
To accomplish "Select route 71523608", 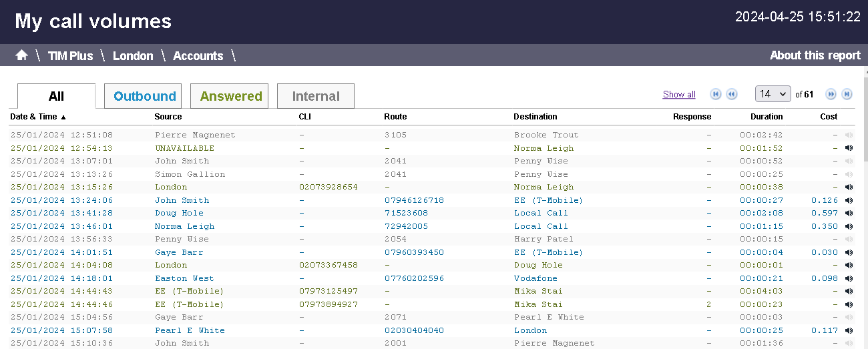I will (x=406, y=213).
